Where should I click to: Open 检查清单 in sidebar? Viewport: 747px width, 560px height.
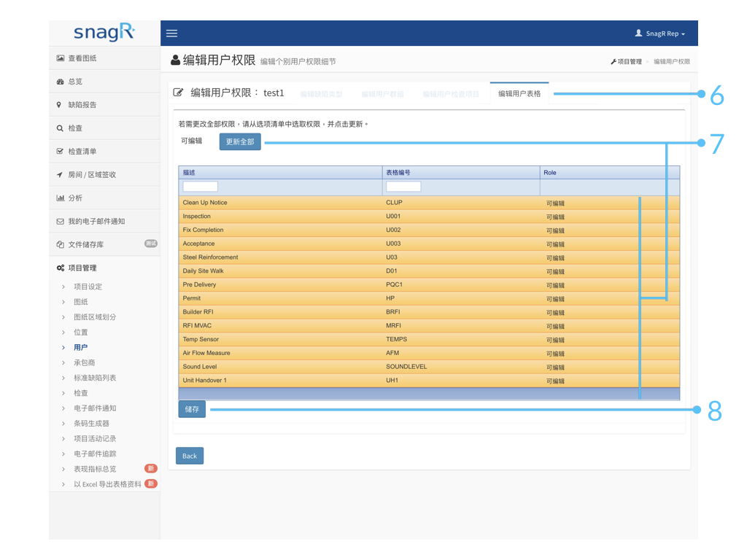click(x=104, y=152)
